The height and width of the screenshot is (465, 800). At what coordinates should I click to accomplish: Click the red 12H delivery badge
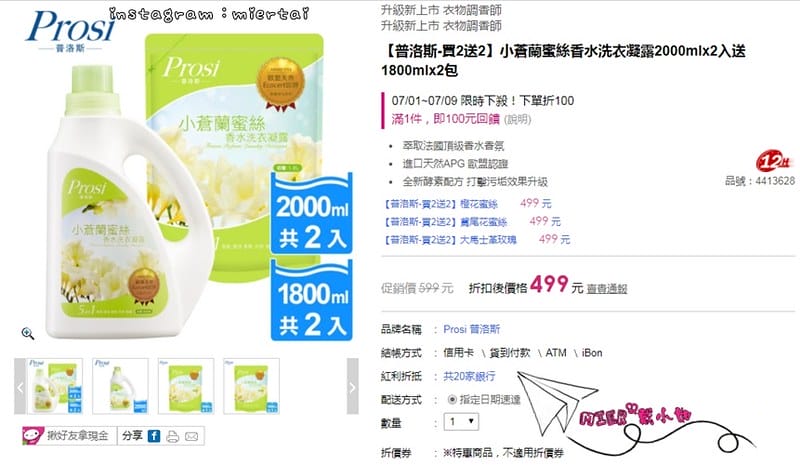tap(774, 162)
